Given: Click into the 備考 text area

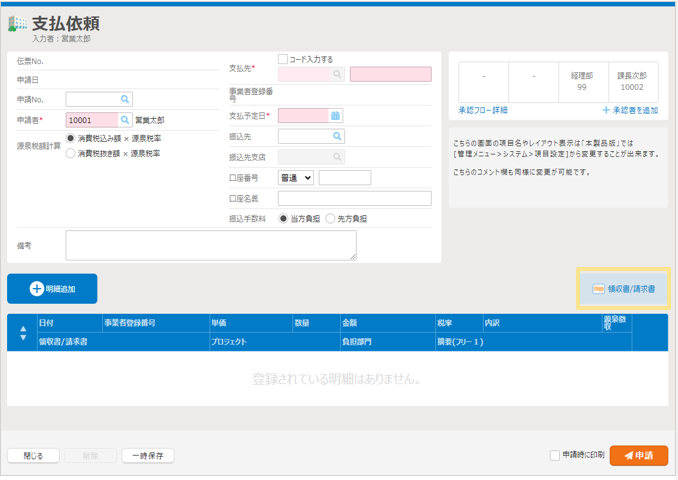Looking at the screenshot, I should [x=211, y=245].
